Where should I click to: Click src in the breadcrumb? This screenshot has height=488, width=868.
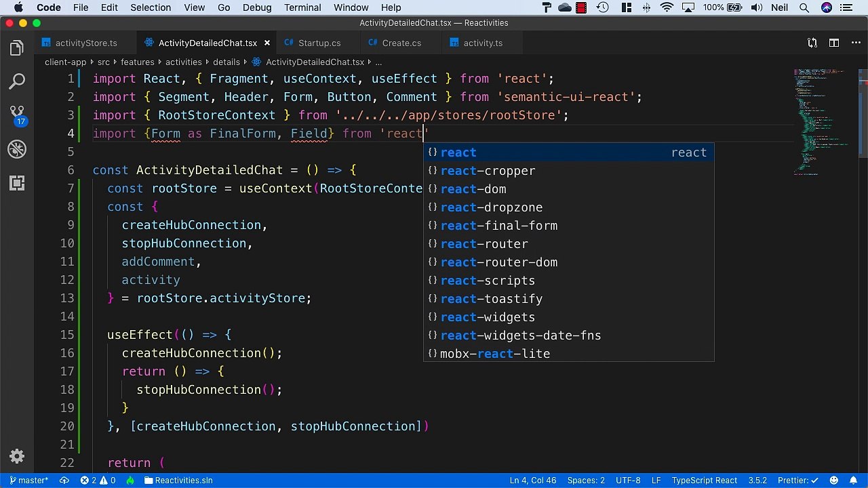click(103, 62)
